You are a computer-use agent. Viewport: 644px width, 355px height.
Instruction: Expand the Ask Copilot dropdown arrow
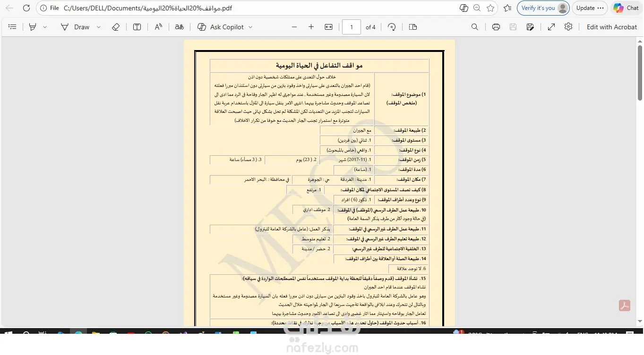250,27
